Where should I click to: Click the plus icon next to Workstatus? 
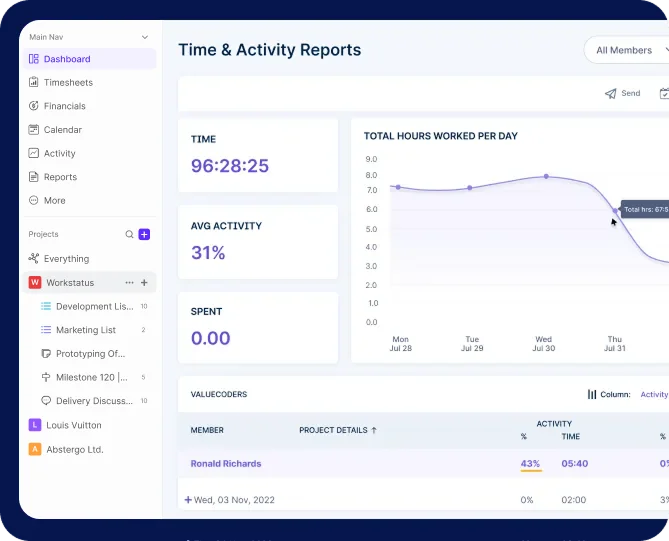click(x=144, y=283)
